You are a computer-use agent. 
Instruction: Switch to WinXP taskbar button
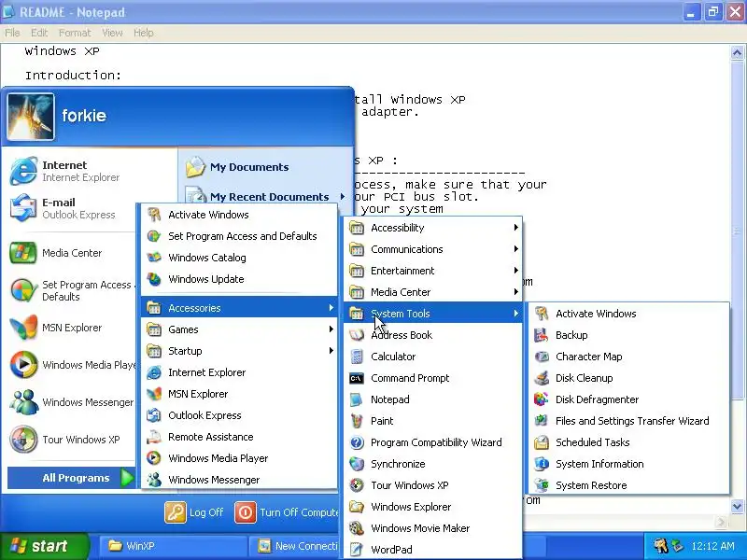172,546
